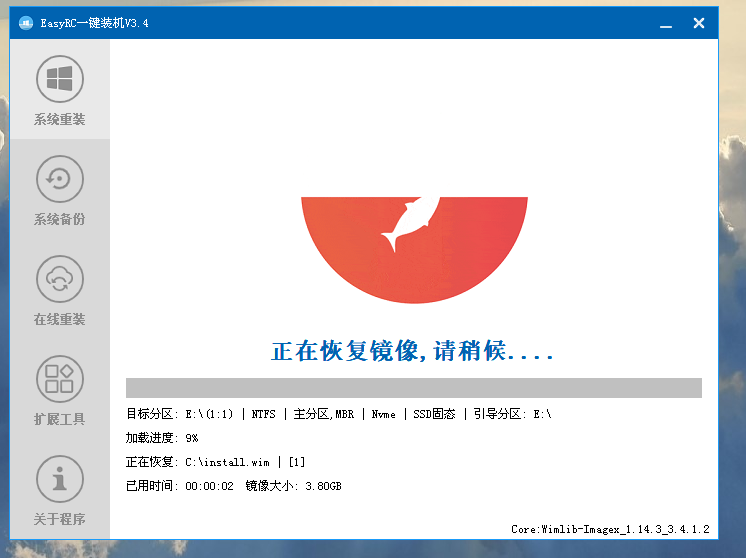Switch to the 关于程序 label tab

click(x=59, y=519)
